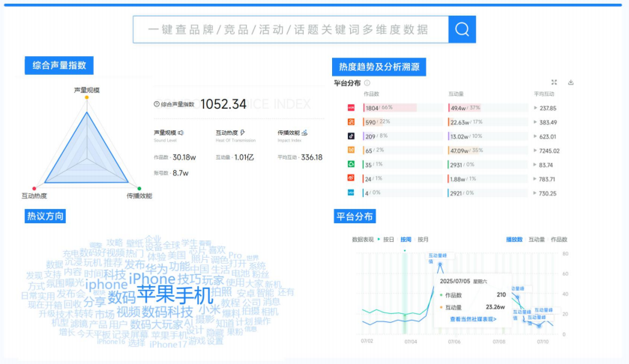Click the speaker icon next to 声量规模
This screenshot has width=629, height=364.
181,133
